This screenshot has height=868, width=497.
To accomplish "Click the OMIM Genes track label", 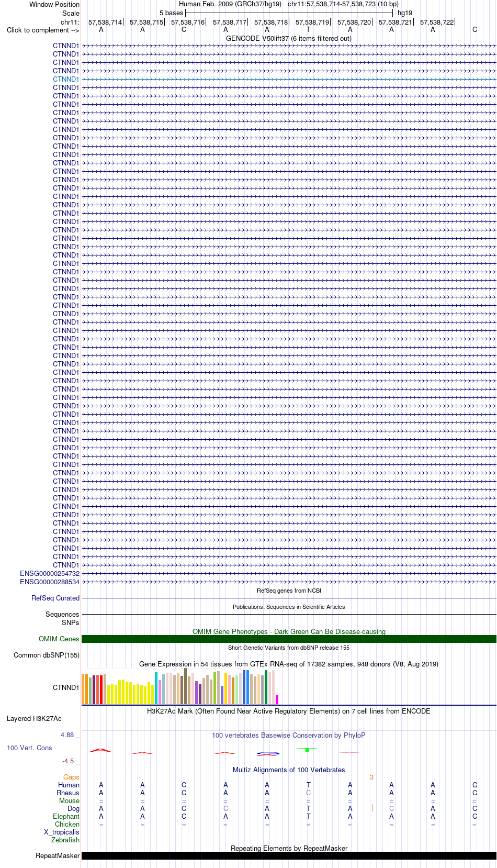I will pos(59,639).
